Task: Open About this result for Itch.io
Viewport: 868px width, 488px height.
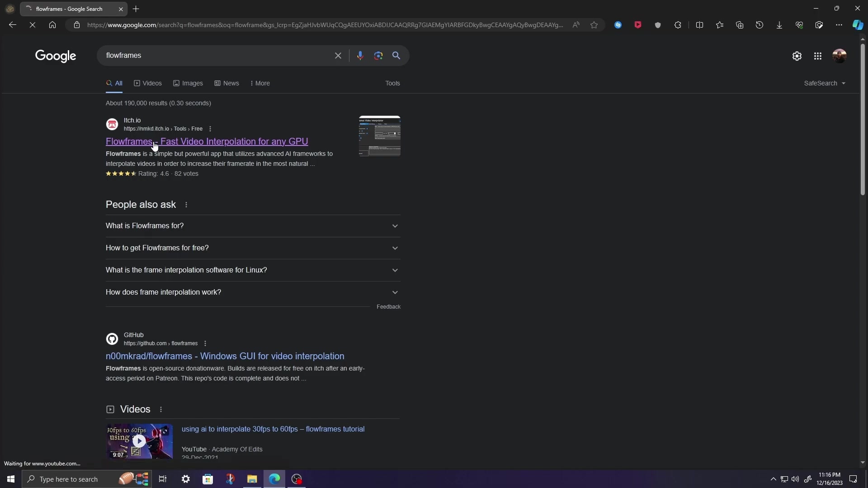Action: tap(210, 129)
